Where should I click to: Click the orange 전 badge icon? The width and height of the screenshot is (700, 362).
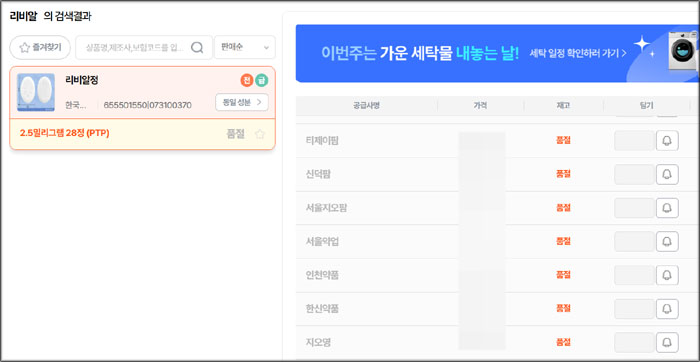coord(246,80)
